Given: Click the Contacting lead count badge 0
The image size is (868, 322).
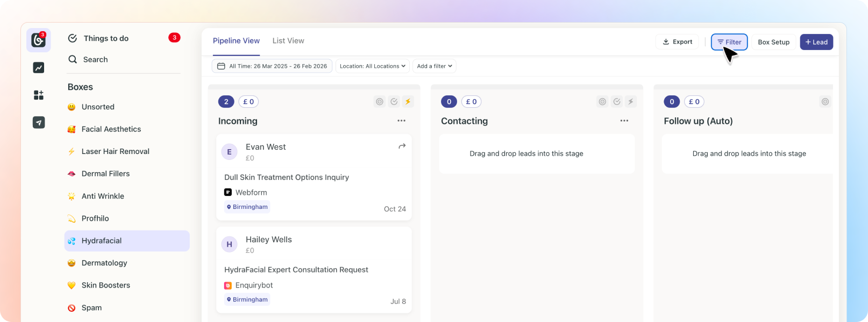Looking at the screenshot, I should click(449, 102).
